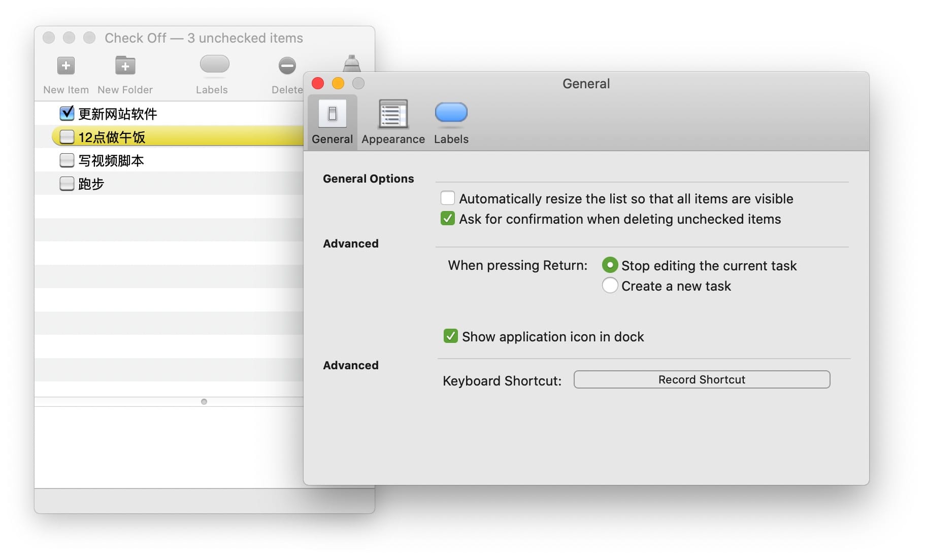Minimize the General preferences window

[x=338, y=83]
